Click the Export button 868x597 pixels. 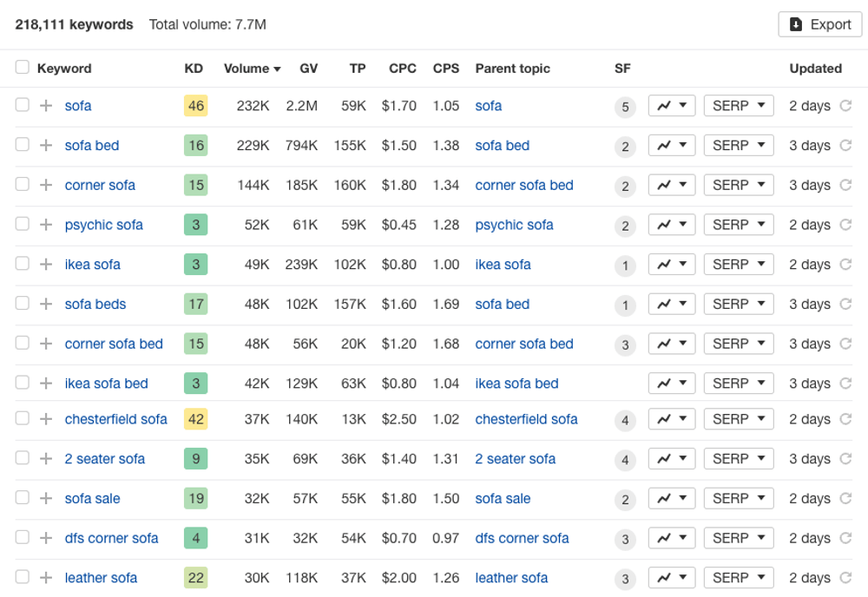[x=819, y=24]
